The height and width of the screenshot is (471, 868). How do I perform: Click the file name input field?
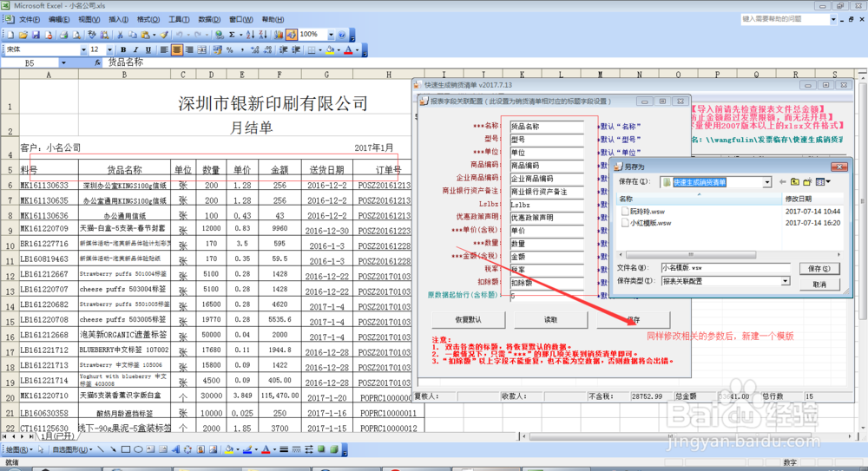pos(726,268)
